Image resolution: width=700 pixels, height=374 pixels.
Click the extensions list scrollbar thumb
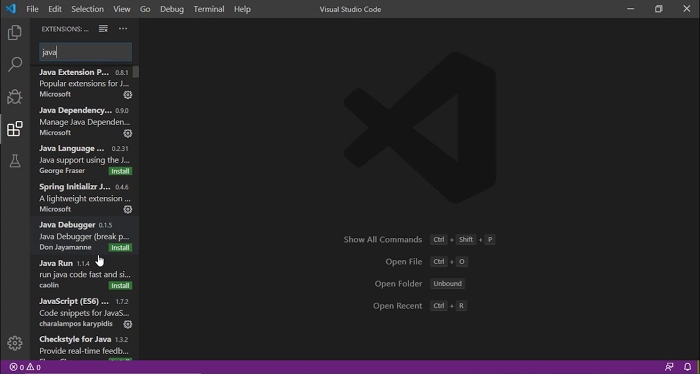click(136, 72)
